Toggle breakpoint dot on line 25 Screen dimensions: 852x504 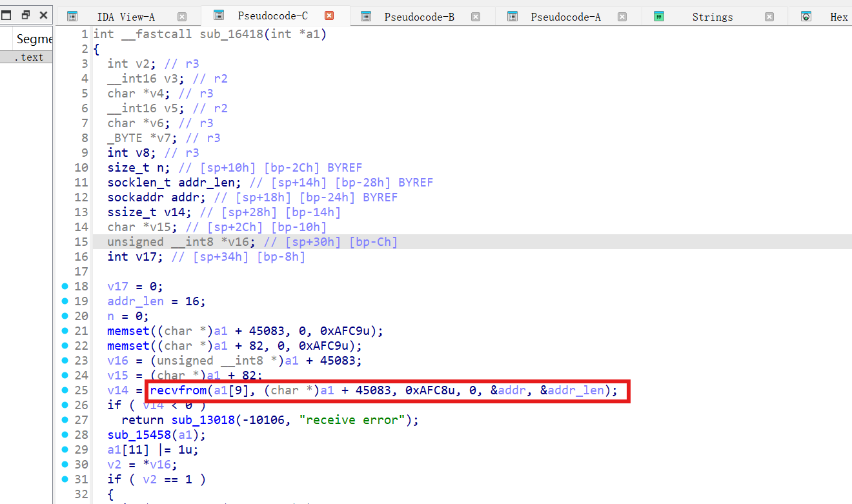coord(65,390)
